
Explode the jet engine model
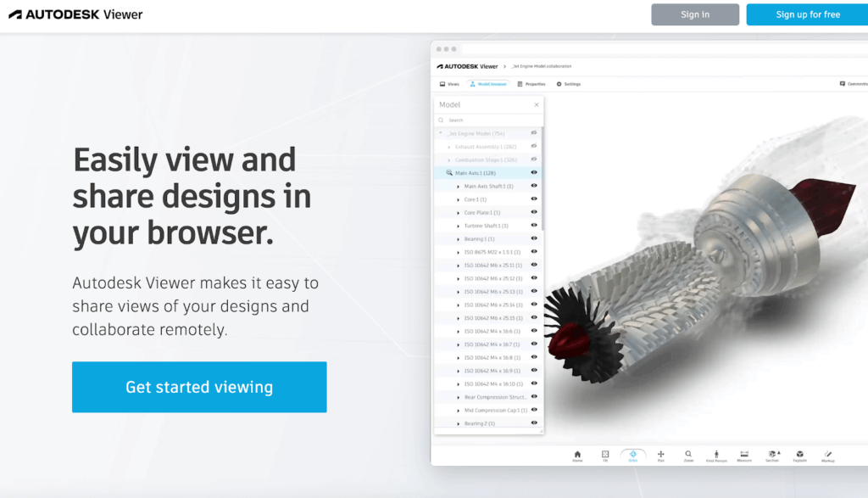click(798, 455)
